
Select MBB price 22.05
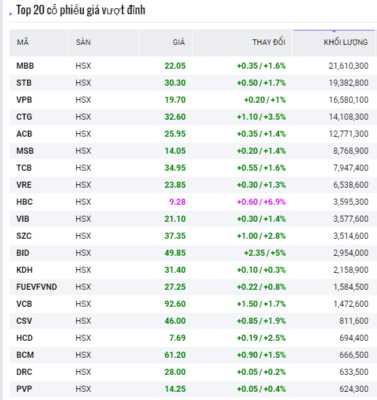175,66
